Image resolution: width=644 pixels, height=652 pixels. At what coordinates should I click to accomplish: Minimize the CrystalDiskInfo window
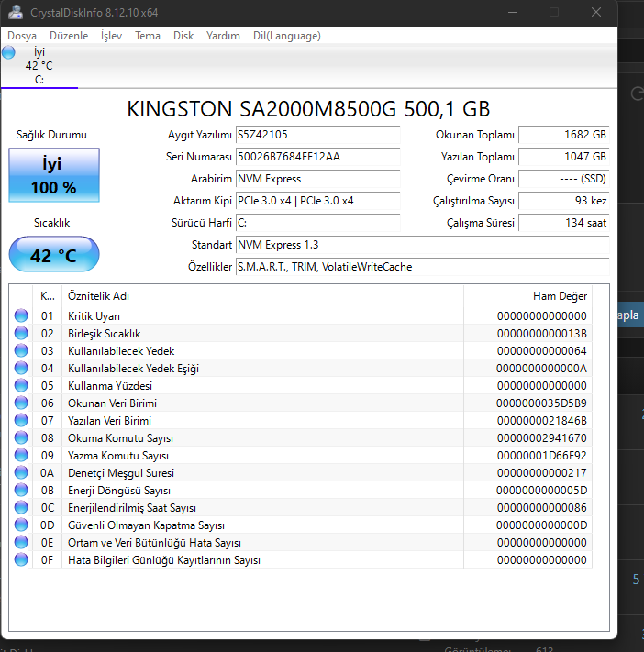(x=513, y=13)
